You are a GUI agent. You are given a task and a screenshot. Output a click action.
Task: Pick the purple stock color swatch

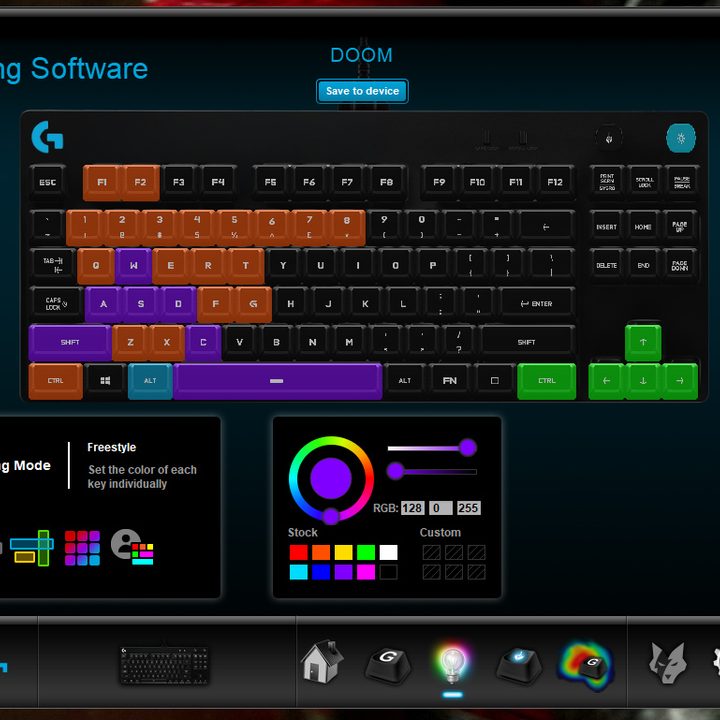coord(343,572)
